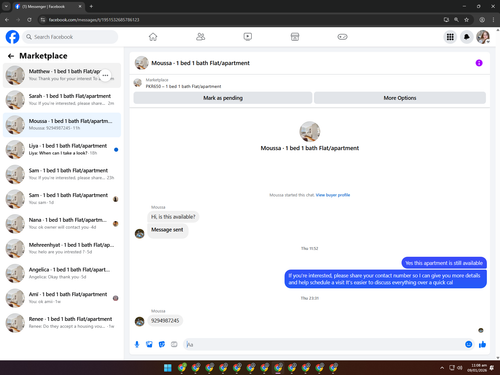Image resolution: width=500 pixels, height=375 pixels.
Task: Open Mehreenhyat's conversation
Action: coord(62,248)
